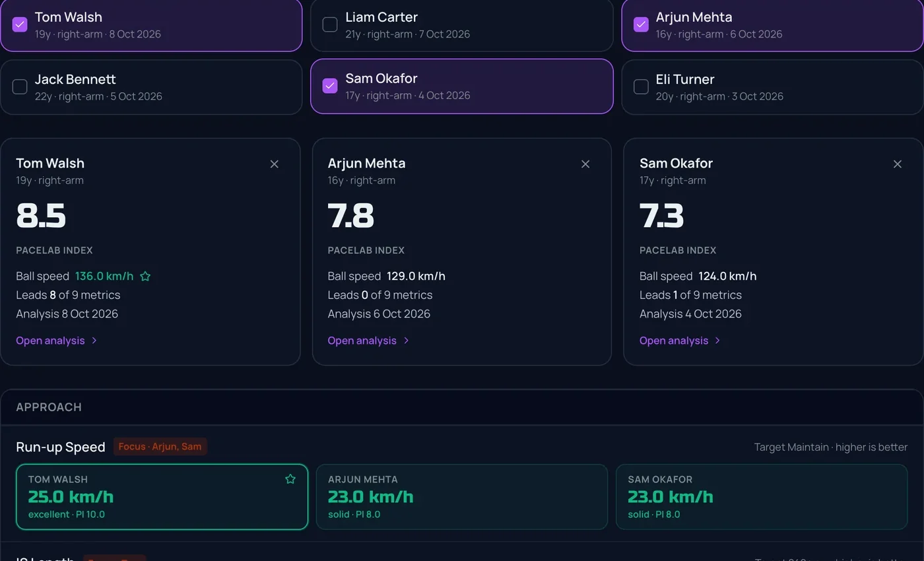Untick Sam Okafor checkbox
Screen dimensions: 924x561
click(330, 86)
